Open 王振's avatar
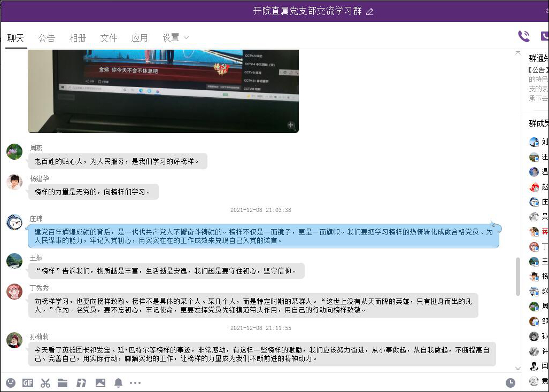The image size is (549, 392). click(14, 261)
